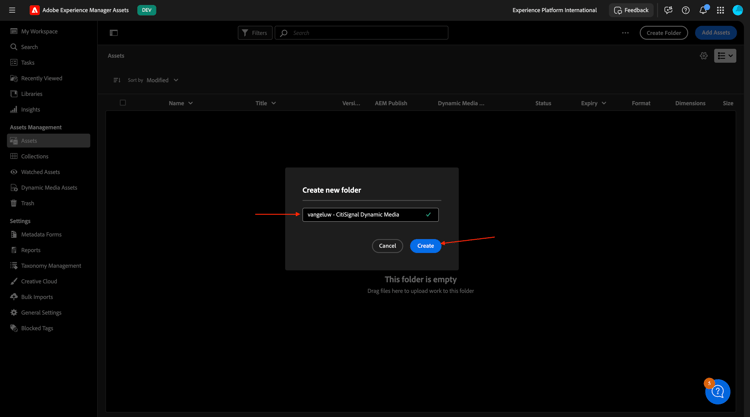Open the app switcher grid icon
This screenshot has height=417, width=750.
(720, 10)
